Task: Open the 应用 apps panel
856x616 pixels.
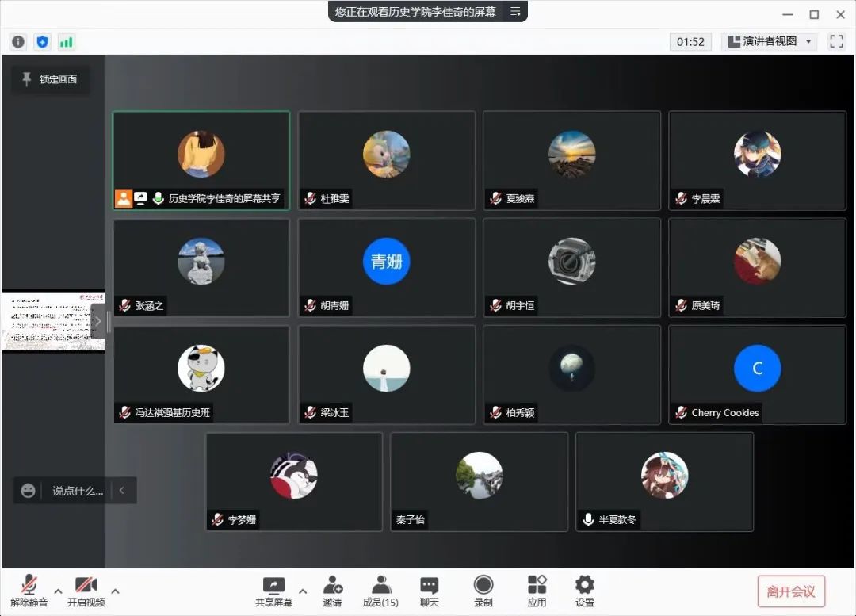Action: [x=537, y=591]
